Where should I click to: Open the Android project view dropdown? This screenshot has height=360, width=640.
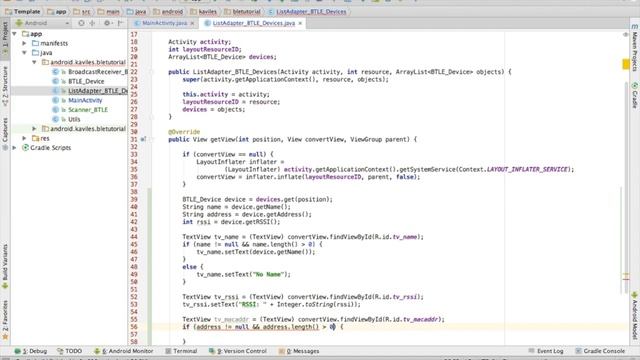click(x=42, y=23)
